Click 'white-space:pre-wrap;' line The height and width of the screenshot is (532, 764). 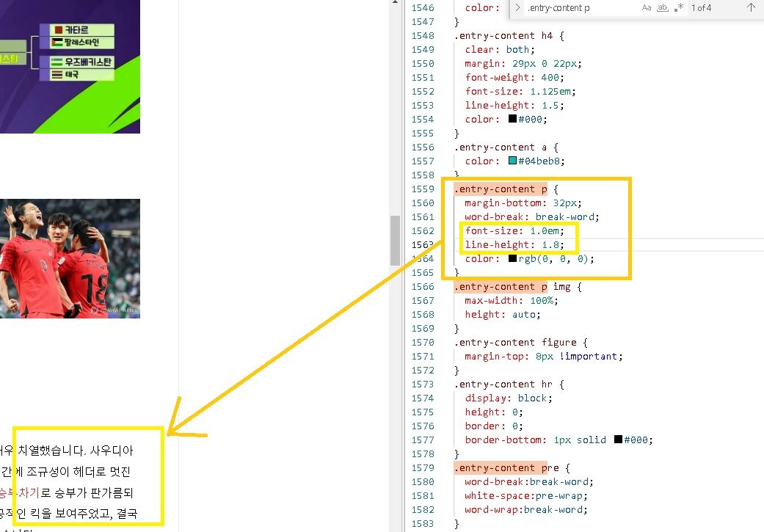tap(526, 495)
